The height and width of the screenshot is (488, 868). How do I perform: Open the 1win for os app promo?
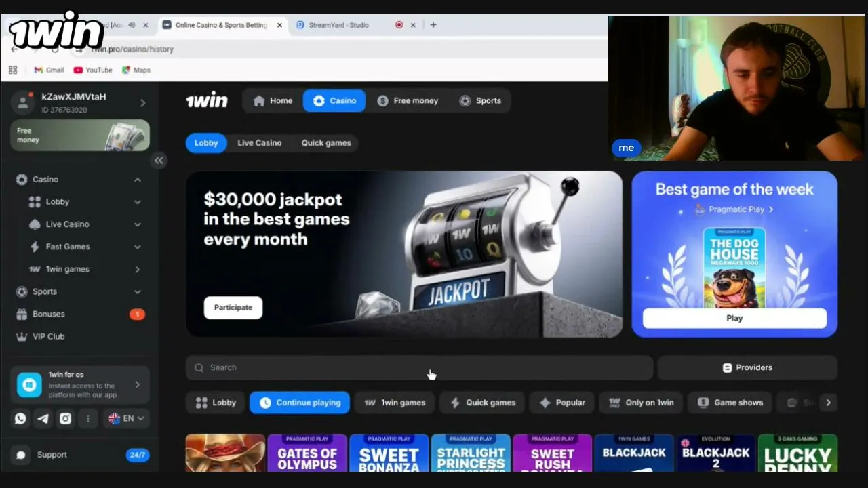[x=80, y=385]
